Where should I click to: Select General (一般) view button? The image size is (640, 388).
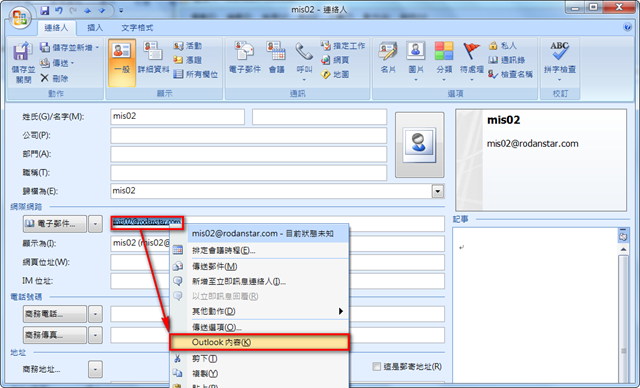[122, 62]
